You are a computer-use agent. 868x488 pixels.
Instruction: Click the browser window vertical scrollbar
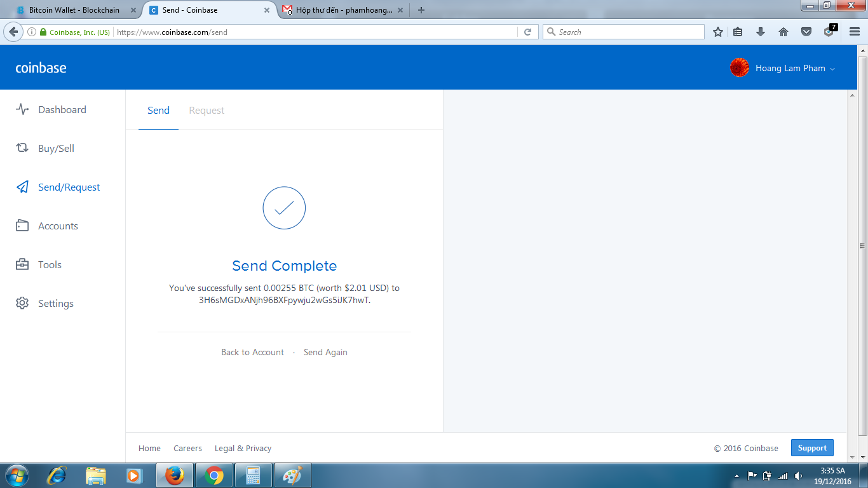(862, 245)
